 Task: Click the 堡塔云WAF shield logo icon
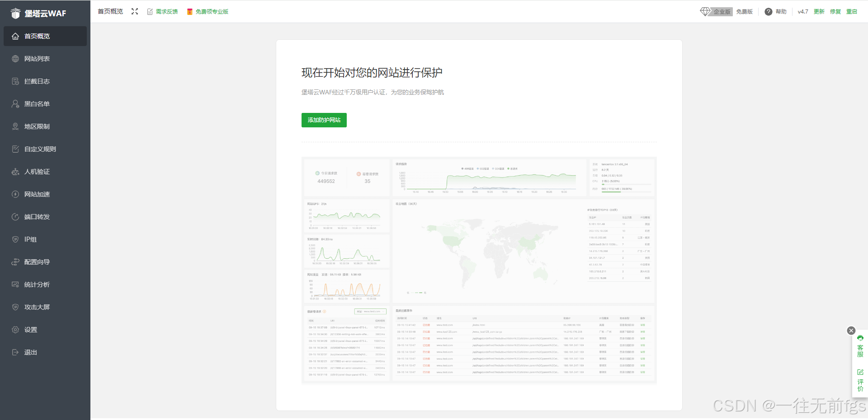coord(15,14)
